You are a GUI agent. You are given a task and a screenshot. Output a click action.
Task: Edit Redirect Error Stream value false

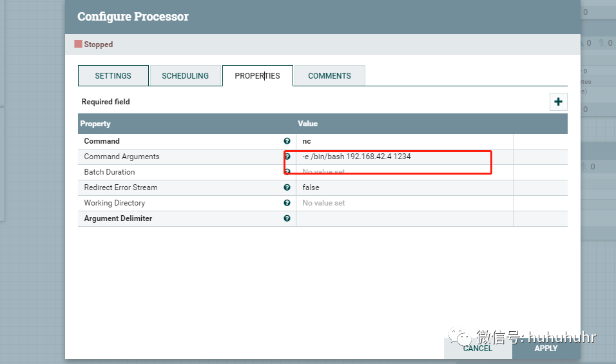tap(405, 187)
